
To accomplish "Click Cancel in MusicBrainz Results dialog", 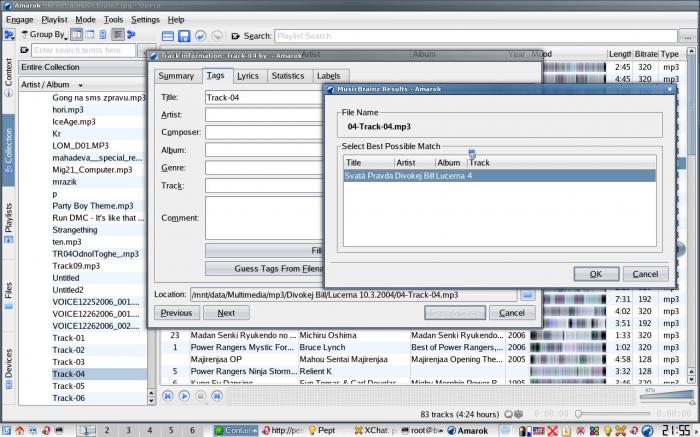I will tap(646, 274).
